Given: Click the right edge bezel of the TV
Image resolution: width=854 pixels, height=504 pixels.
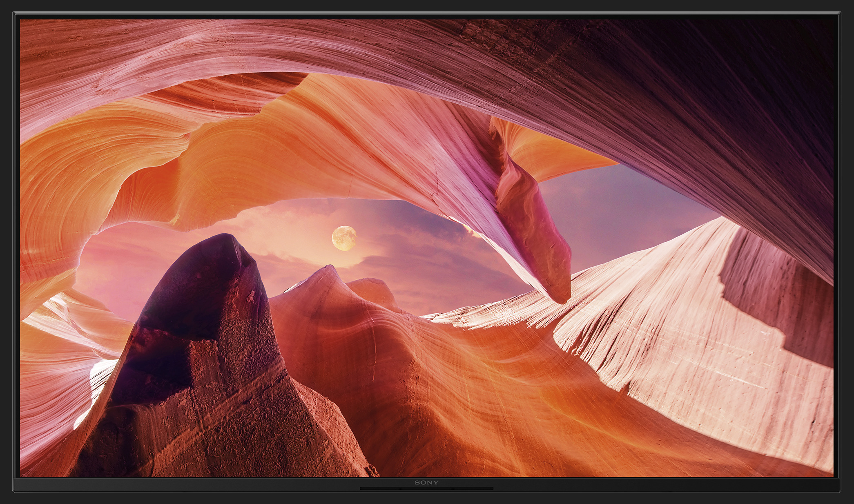Looking at the screenshot, I should pyautogui.click(x=837, y=245).
